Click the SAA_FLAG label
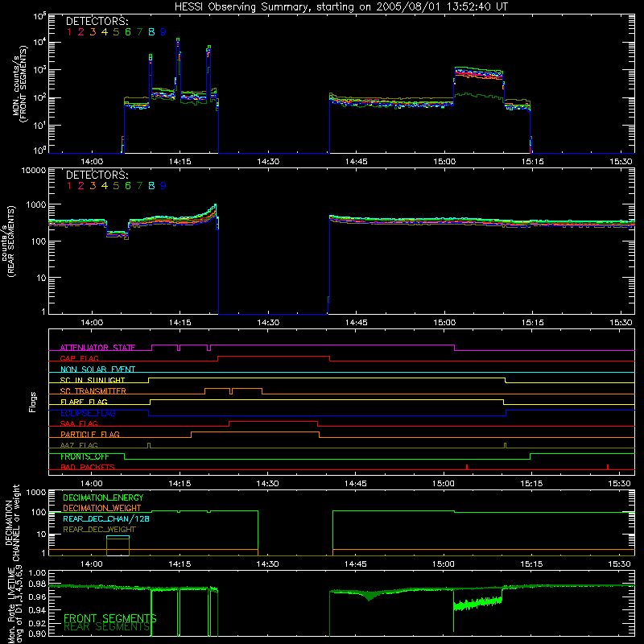The width and height of the screenshot is (644, 644). click(79, 423)
